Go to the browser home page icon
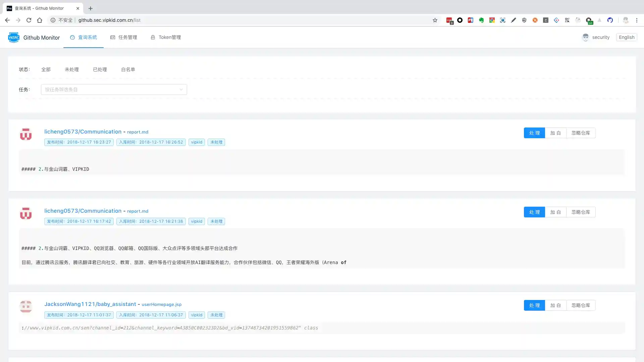644x362 pixels. click(40, 20)
